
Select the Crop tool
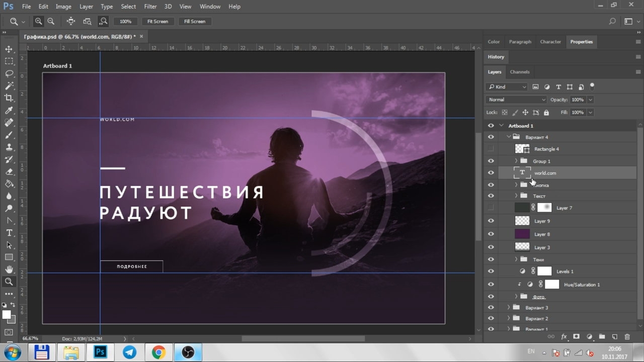tap(9, 98)
